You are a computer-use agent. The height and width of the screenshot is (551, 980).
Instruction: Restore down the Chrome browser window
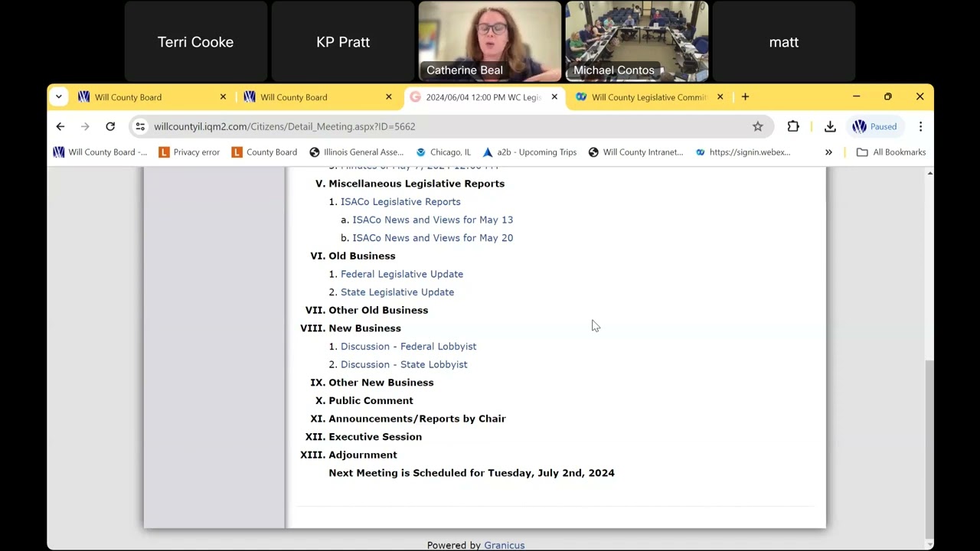click(888, 96)
